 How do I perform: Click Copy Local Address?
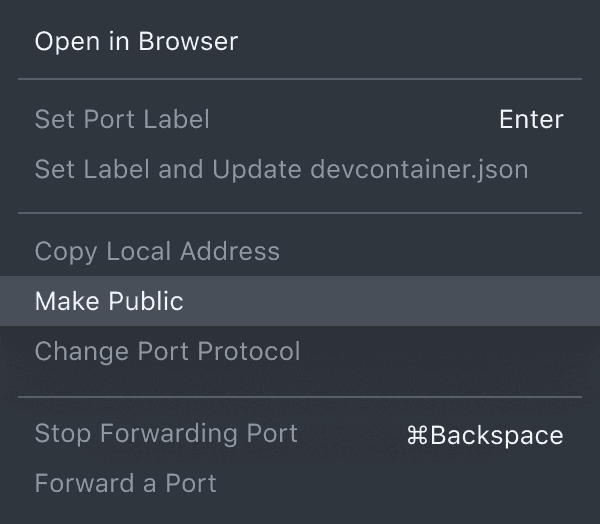coord(157,251)
